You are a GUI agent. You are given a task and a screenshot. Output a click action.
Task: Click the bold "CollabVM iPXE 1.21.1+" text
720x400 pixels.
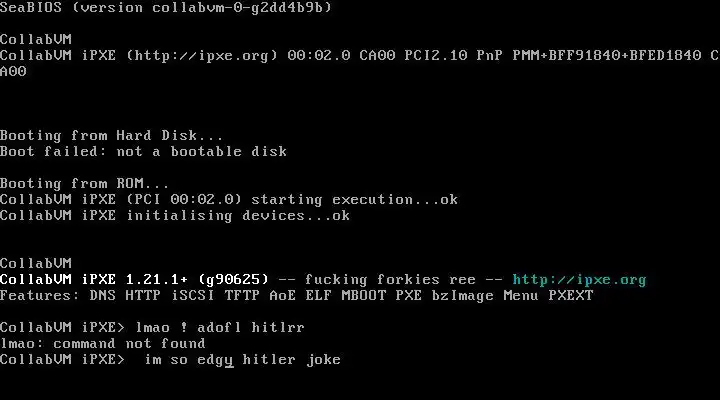pyautogui.click(x=94, y=280)
